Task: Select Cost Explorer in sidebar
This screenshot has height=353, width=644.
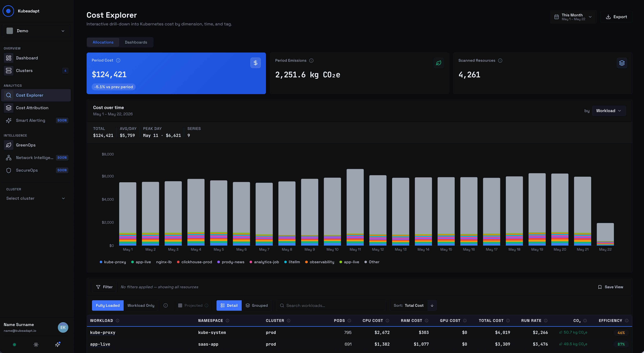Action: (36, 95)
